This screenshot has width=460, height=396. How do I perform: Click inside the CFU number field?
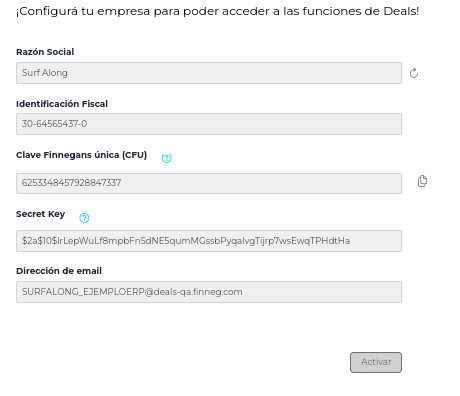pyautogui.click(x=209, y=183)
